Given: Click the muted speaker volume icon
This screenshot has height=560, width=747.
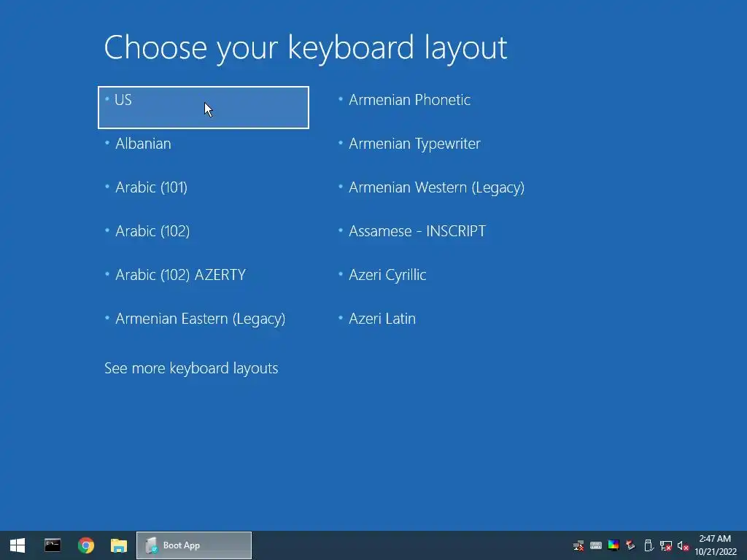Looking at the screenshot, I should click(683, 546).
